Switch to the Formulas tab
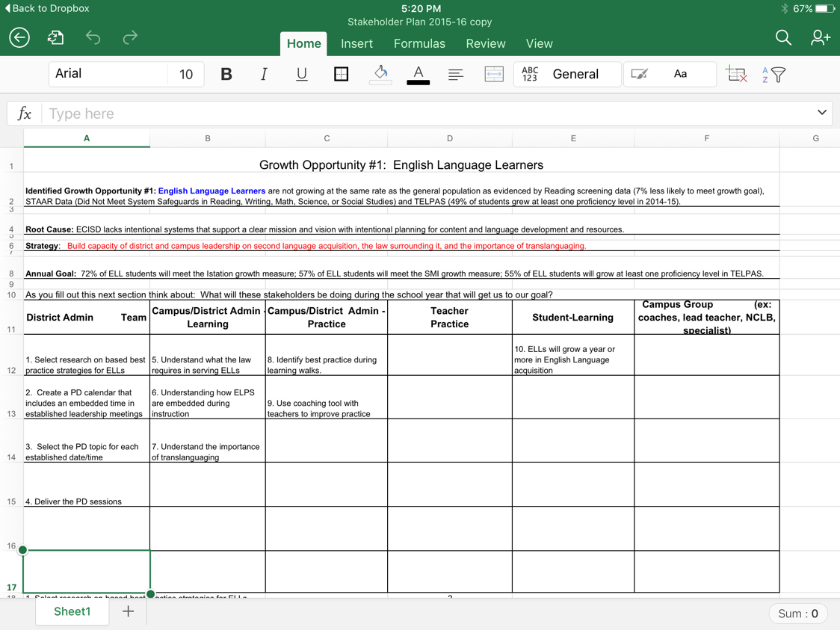 coord(419,43)
